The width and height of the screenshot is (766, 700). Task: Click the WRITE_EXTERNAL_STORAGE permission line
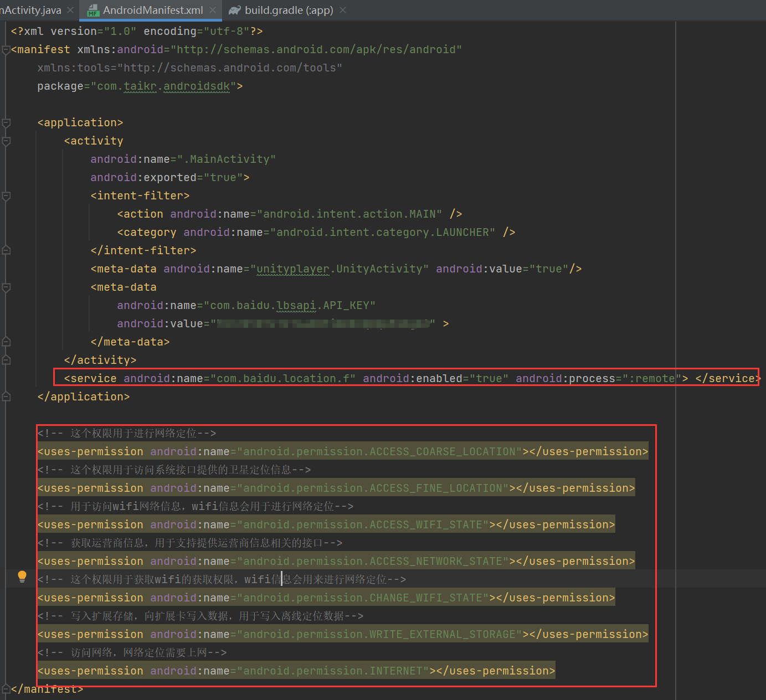[343, 634]
